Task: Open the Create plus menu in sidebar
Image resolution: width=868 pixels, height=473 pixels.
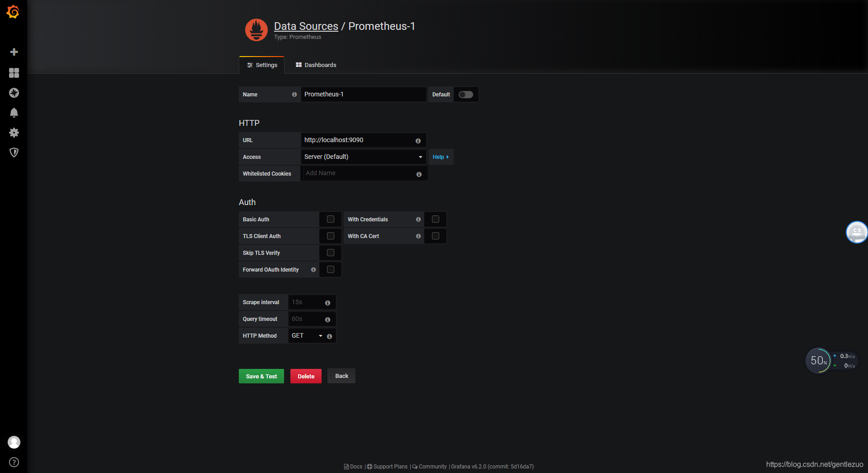Action: tap(14, 52)
